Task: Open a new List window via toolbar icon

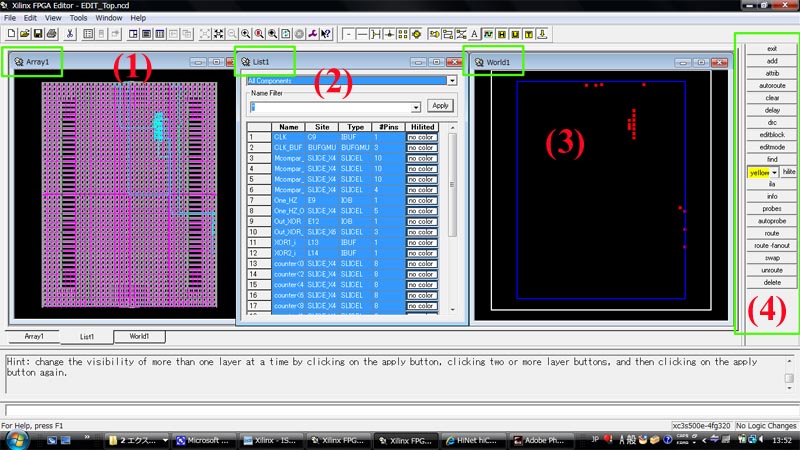Action: click(146, 34)
